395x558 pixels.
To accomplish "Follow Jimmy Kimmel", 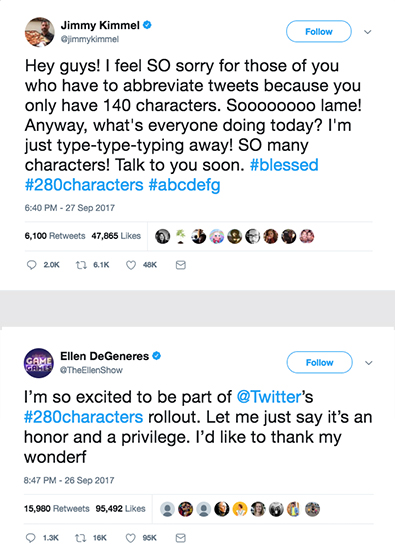I will click(x=319, y=32).
